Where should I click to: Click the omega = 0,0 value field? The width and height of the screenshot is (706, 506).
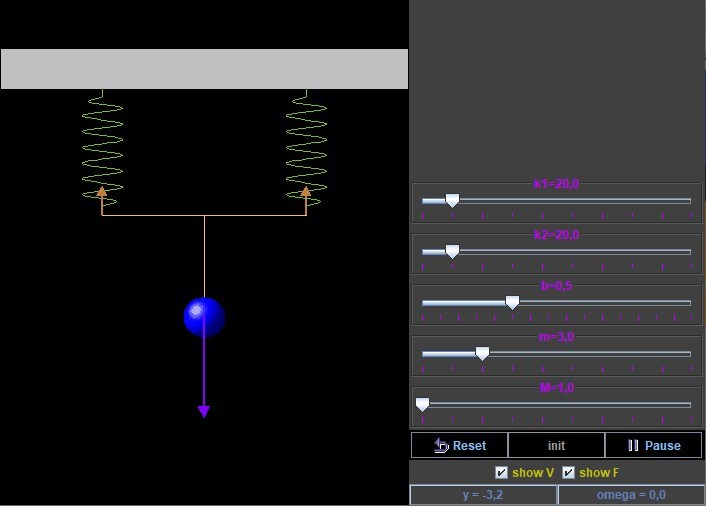coord(630,495)
